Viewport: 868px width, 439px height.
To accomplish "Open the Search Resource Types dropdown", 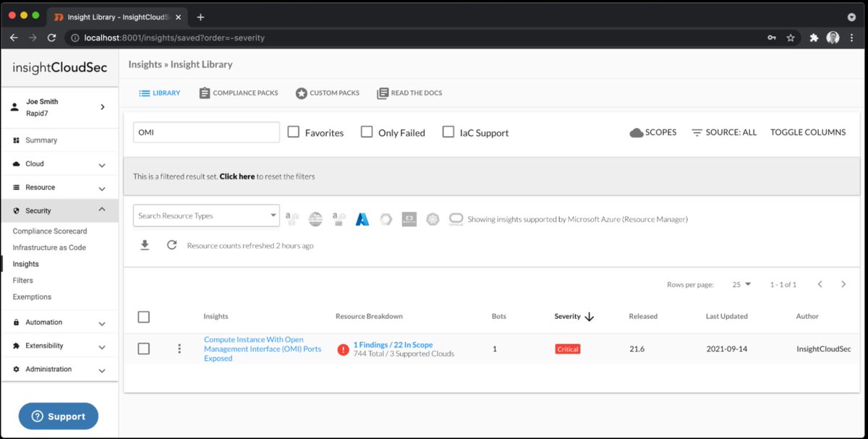I will 206,216.
